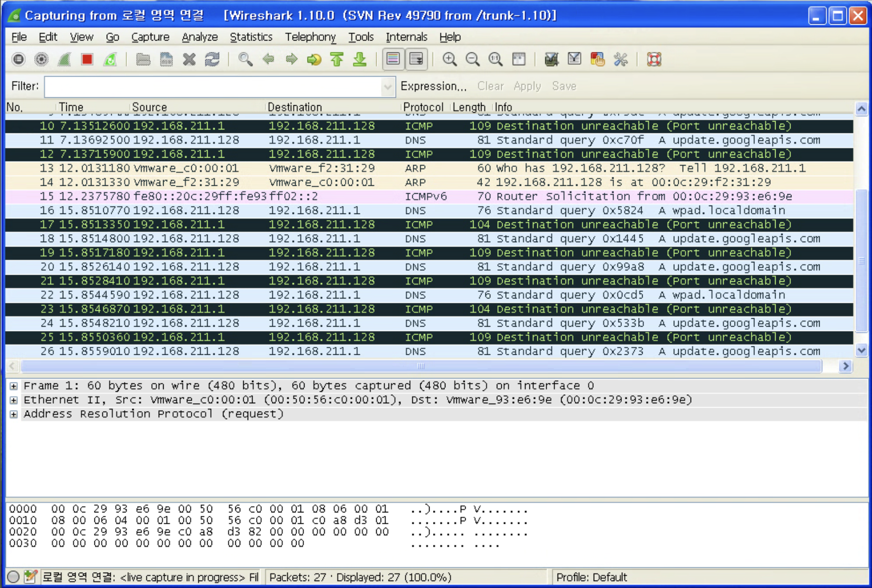Open the filter history dropdown
Screen dimensions: 872x588
388,87
